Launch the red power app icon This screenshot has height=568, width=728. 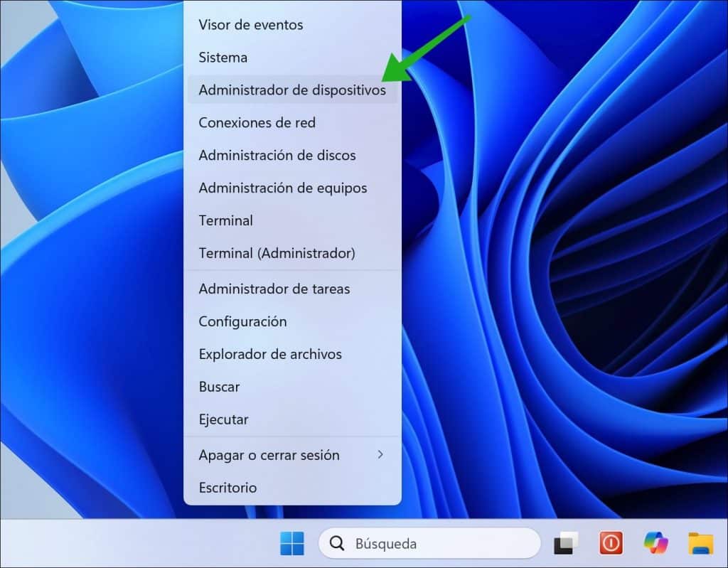pyautogui.click(x=611, y=543)
